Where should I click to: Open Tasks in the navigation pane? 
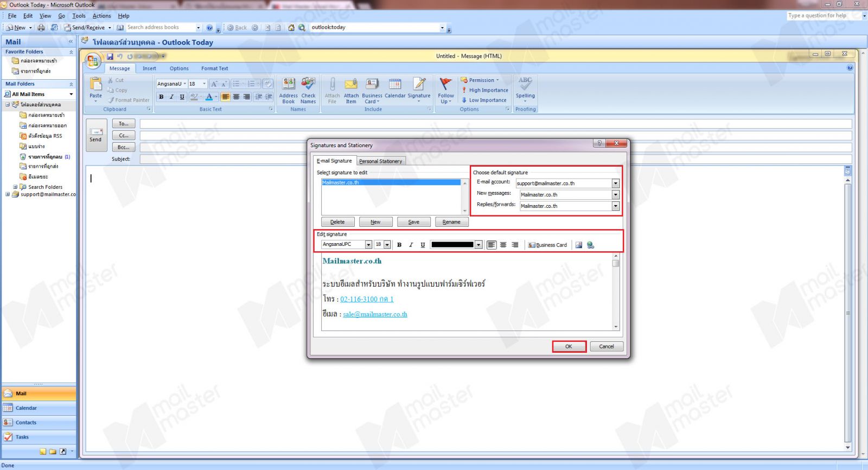[x=39, y=437]
